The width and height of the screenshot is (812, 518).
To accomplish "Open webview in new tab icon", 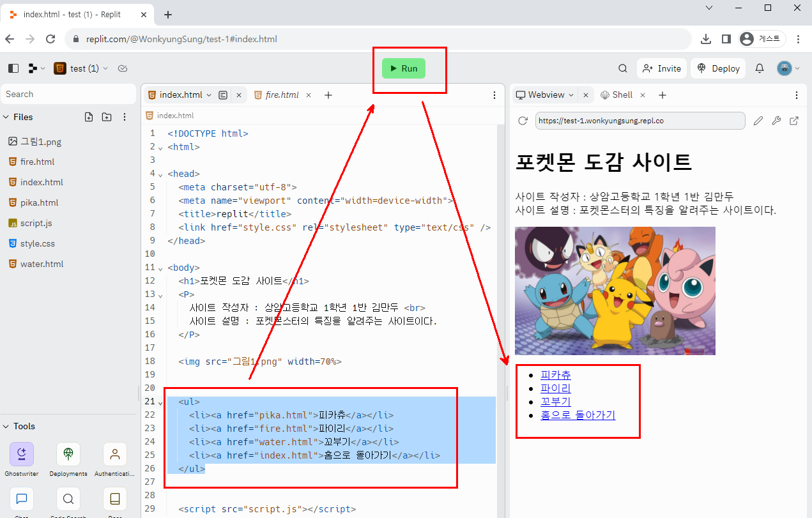I will coord(794,121).
